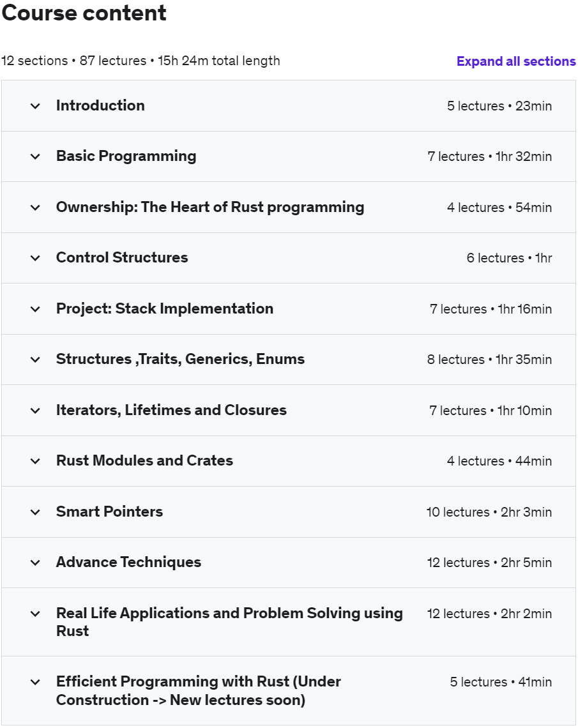Open the Advance Techniques chevron
This screenshot has height=728, width=578.
35,563
